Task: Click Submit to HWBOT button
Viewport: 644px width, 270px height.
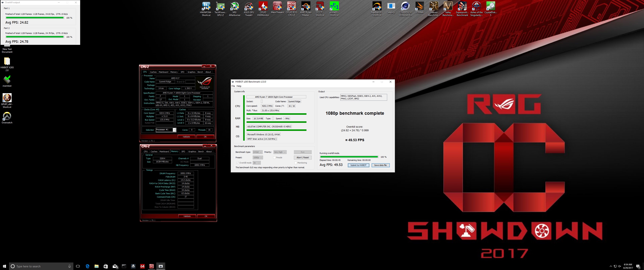Action: (358, 165)
